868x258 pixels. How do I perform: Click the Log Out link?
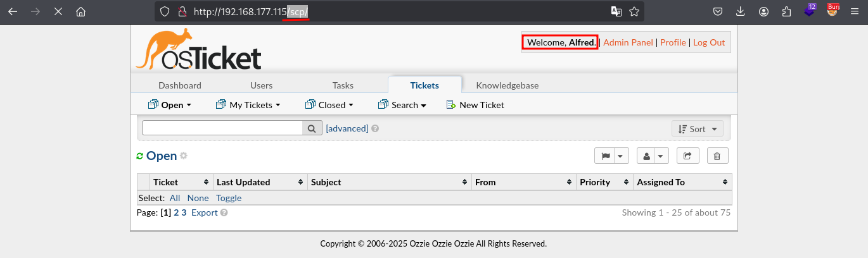click(x=709, y=42)
